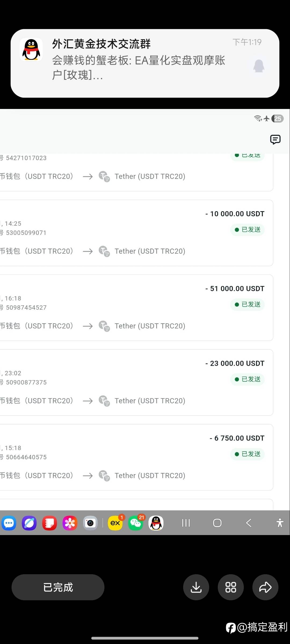Open the Samsung Internet browser icon
Screen dimensions: 290x644
[x=29, y=523]
